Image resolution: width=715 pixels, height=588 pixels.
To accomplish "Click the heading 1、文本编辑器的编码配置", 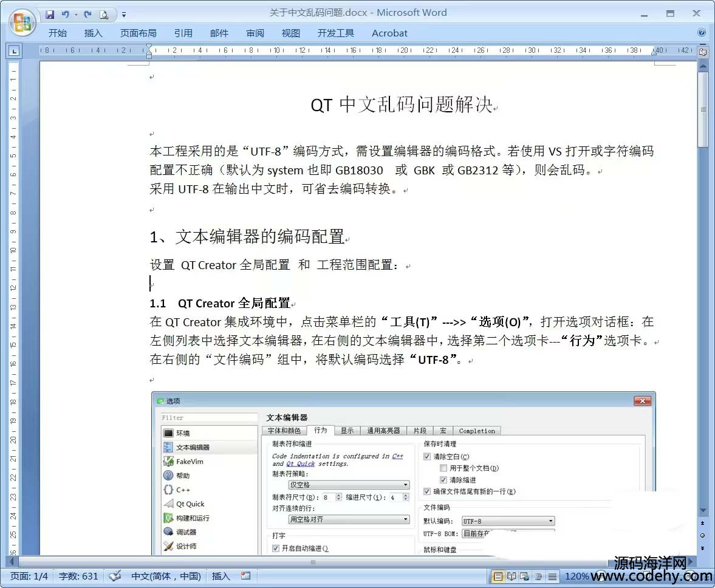I will click(247, 236).
